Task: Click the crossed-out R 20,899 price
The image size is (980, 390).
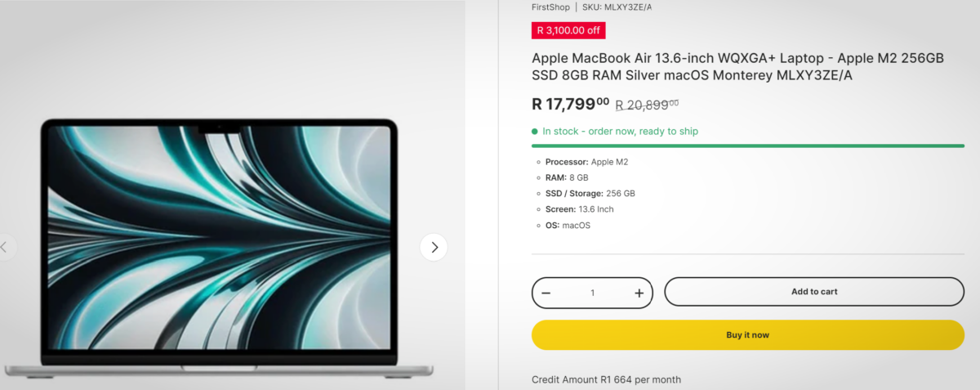Action: pyautogui.click(x=646, y=104)
